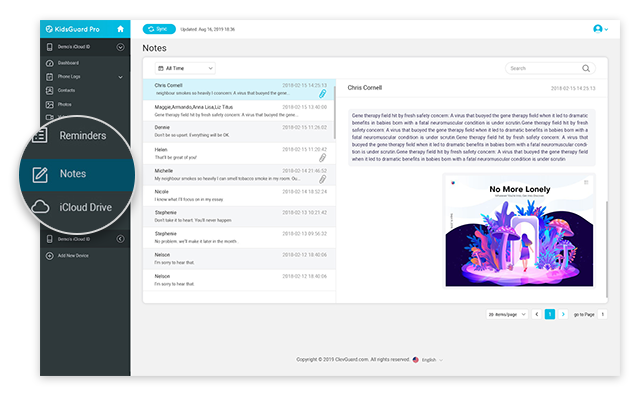Open Contacts in the sidebar
Image resolution: width=640 pixels, height=400 pixels.
pos(66,90)
